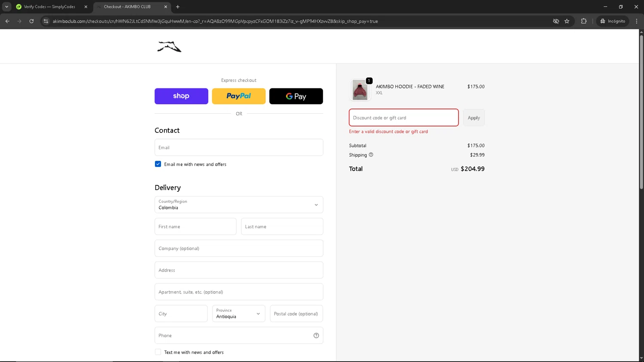Click the Total amount $204.99

pyautogui.click(x=472, y=169)
